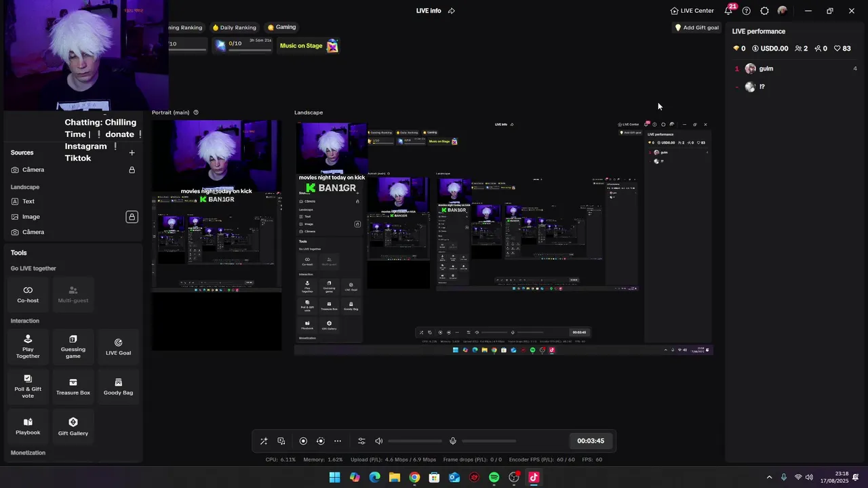Open the help question mark icon

pyautogui.click(x=747, y=11)
